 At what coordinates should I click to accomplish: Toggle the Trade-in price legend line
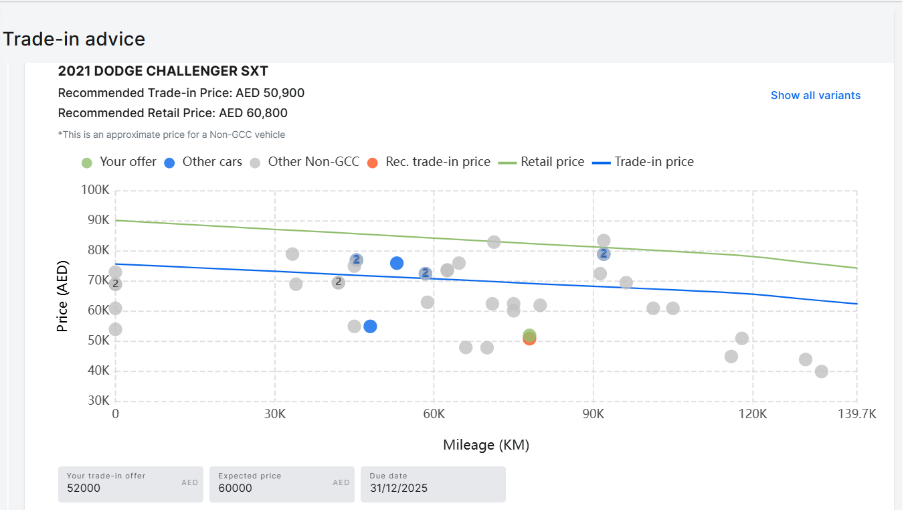coord(643,162)
